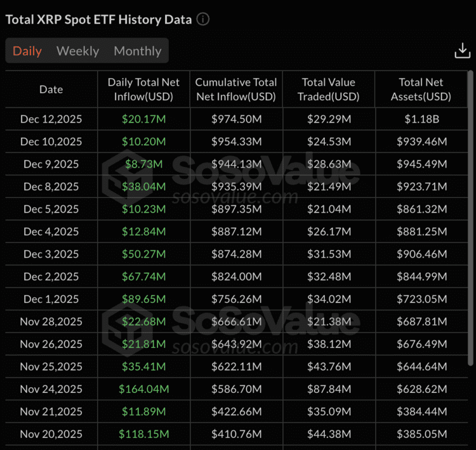Screen dimensions: 476x450
Task: Click the $8.73M daily inflow value
Action: (x=143, y=164)
